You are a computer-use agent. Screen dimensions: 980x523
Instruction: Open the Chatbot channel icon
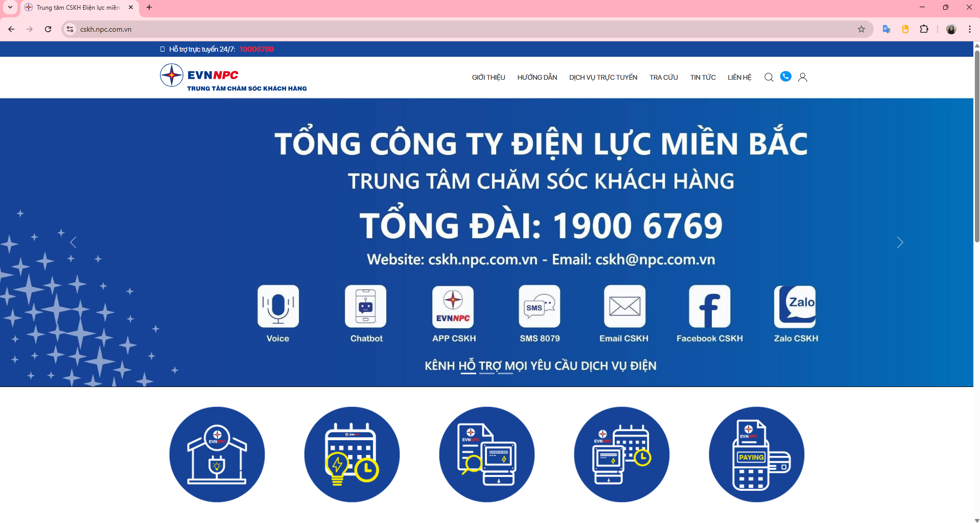point(365,306)
